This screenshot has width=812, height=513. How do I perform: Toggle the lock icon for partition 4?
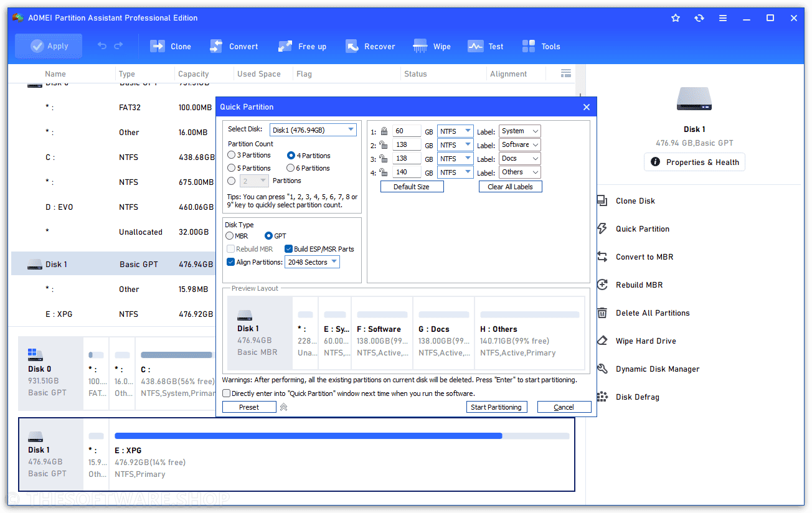pos(384,172)
